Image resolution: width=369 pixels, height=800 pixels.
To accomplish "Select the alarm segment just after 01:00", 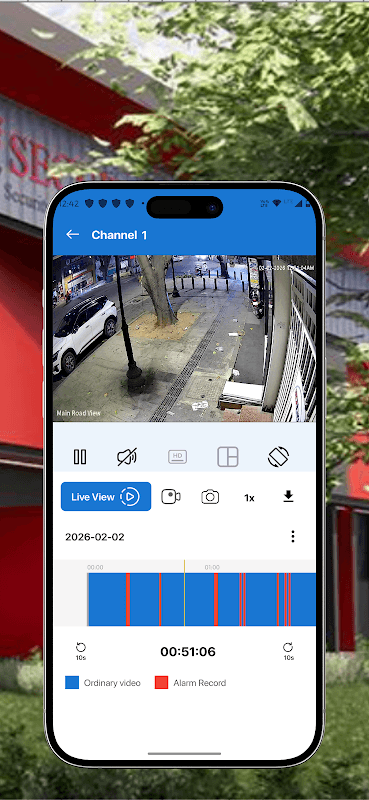I will (216, 599).
